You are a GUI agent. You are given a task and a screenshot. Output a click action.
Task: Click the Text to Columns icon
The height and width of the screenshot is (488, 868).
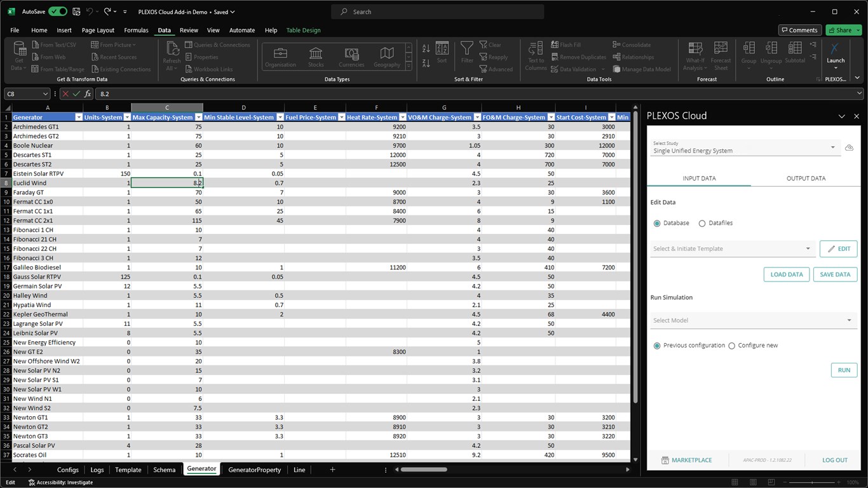tap(536, 49)
